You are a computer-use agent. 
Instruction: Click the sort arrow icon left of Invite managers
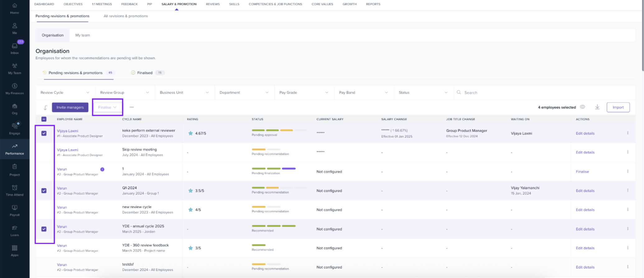click(x=45, y=108)
